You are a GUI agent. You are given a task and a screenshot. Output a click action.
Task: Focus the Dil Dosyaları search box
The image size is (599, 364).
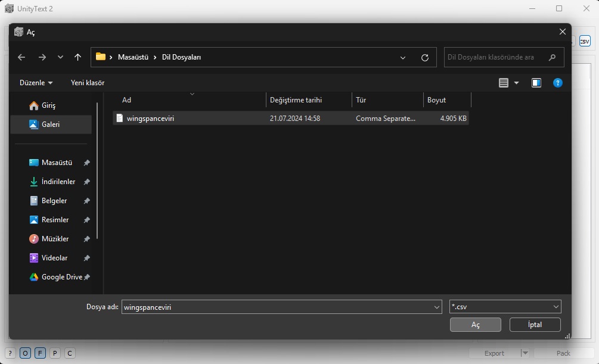(x=504, y=57)
